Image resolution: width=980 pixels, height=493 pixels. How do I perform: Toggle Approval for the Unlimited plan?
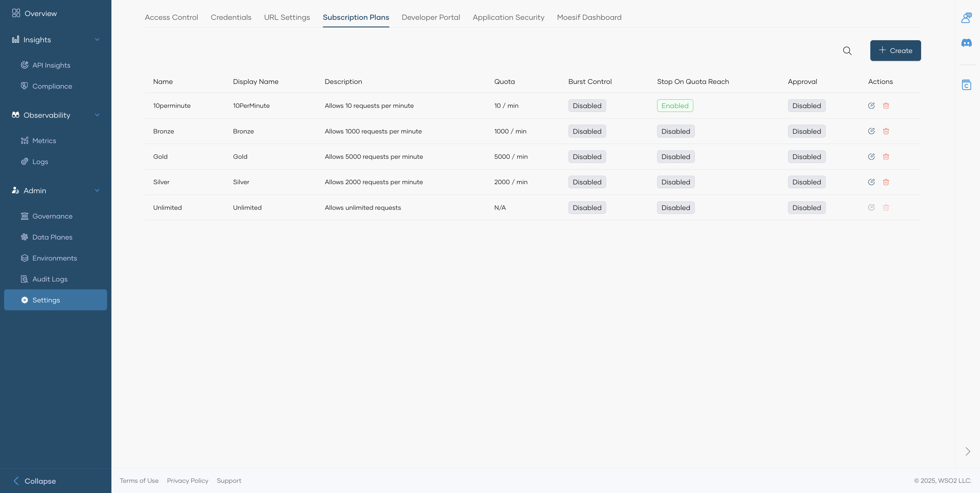[x=806, y=207]
